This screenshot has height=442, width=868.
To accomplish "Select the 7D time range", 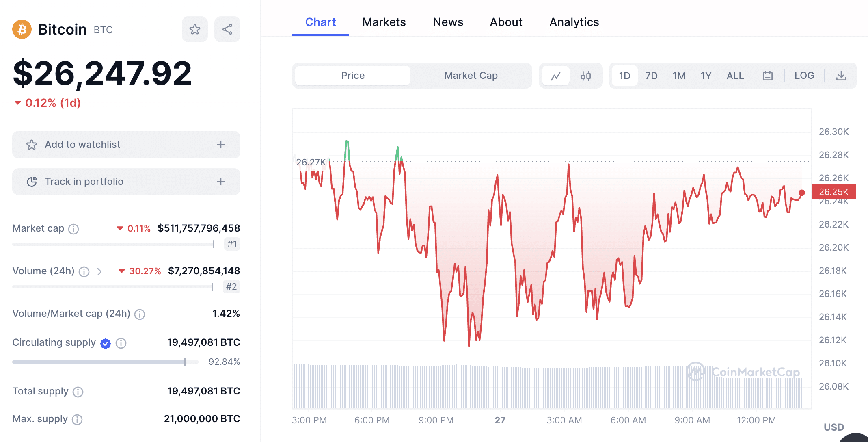I will 650,75.
